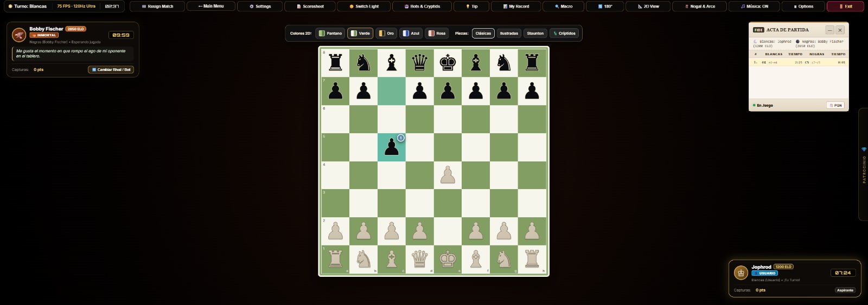Click Bobby Fischer's 09:59 clock

click(x=121, y=35)
